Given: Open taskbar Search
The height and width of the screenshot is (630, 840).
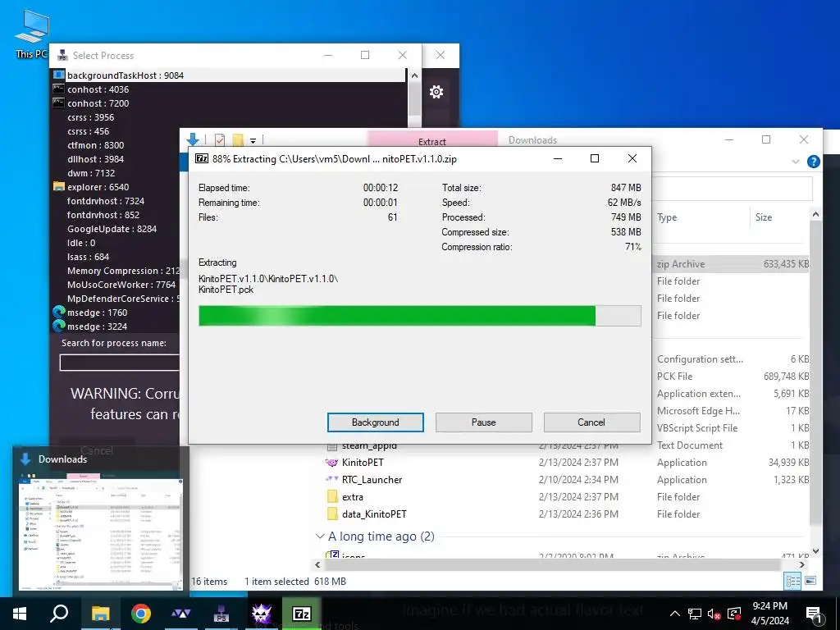Looking at the screenshot, I should pyautogui.click(x=59, y=614).
